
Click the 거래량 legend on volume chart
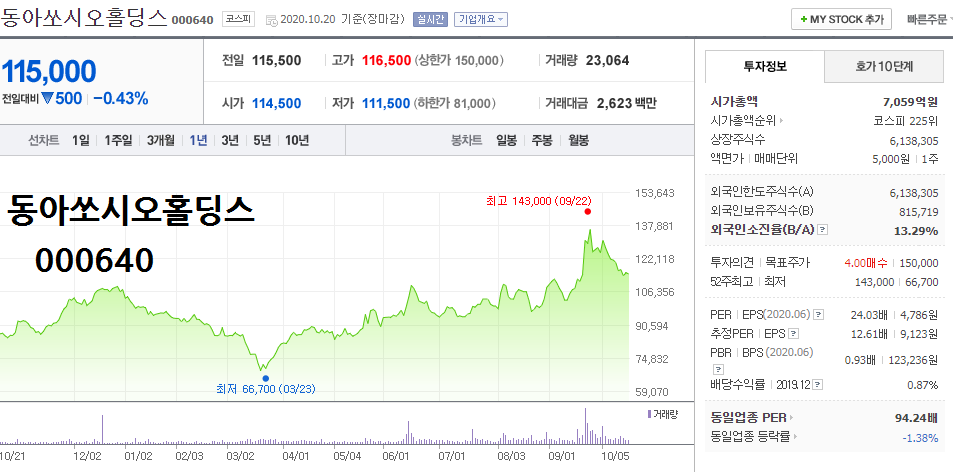coord(662,414)
